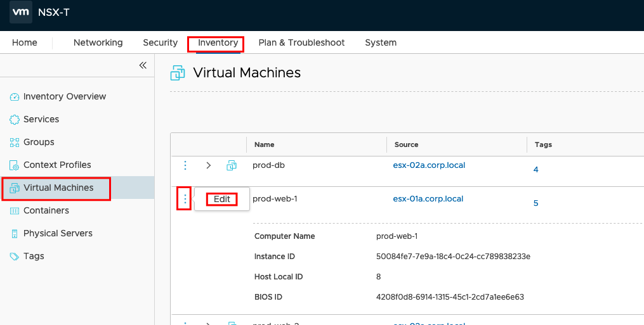Follow the esx-02a.corp.local link for prod-db
Screen dimensions: 644x325
[x=429, y=165]
